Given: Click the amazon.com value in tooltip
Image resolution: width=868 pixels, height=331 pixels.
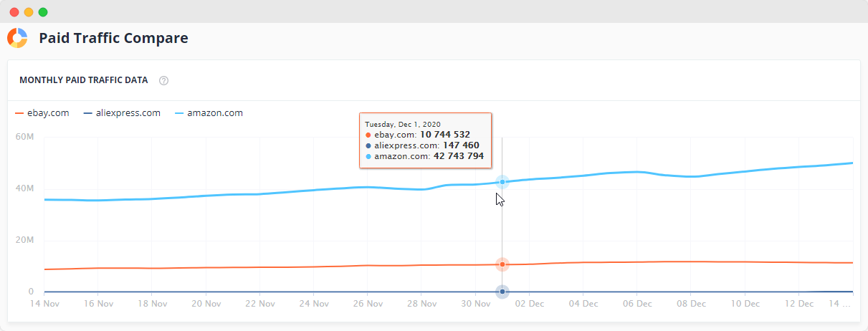Looking at the screenshot, I should (459, 155).
